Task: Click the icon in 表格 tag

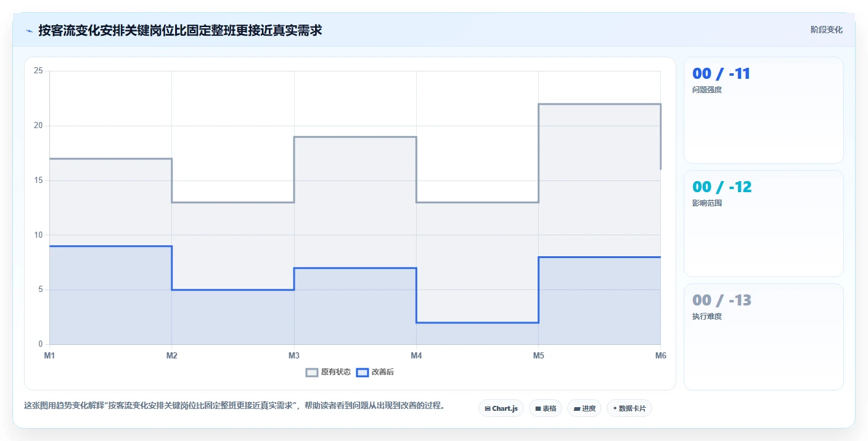Action: pyautogui.click(x=538, y=408)
